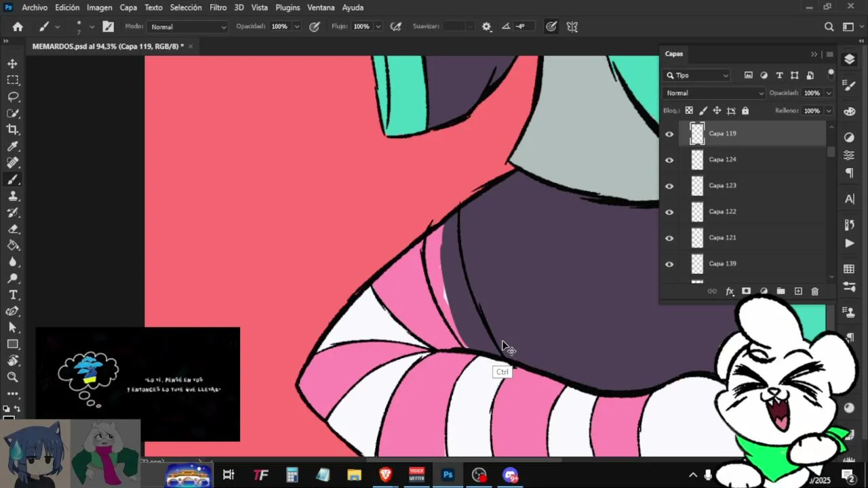Hide layer Capa 119

click(669, 134)
